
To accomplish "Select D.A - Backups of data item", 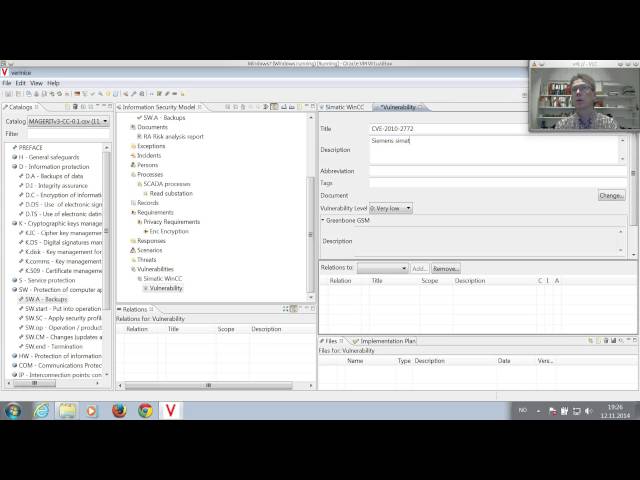I will 54,176.
